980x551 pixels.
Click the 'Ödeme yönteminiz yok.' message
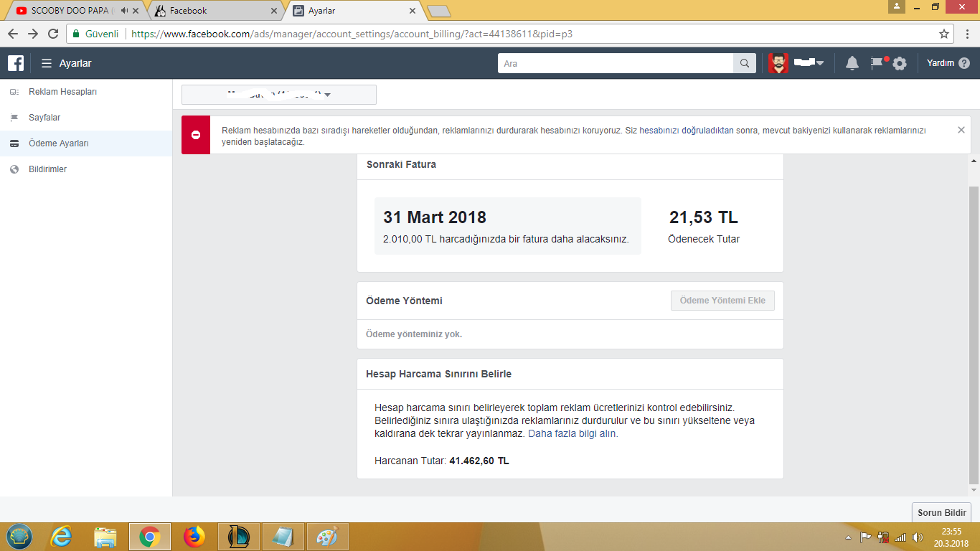(x=414, y=334)
